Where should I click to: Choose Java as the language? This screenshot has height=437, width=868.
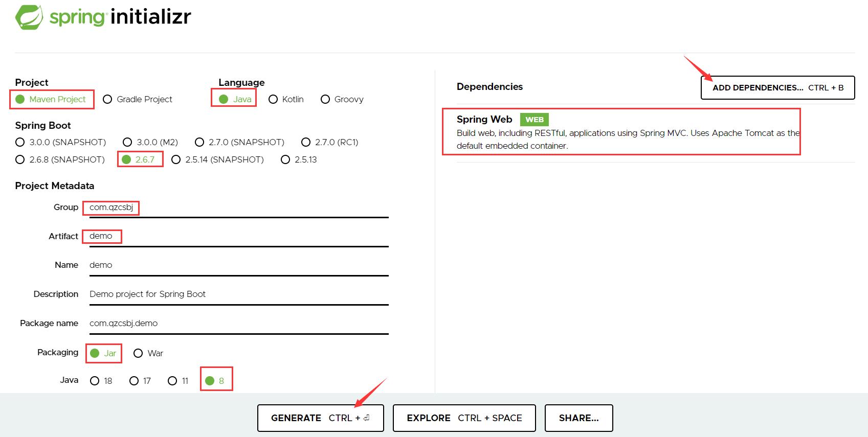(235, 99)
